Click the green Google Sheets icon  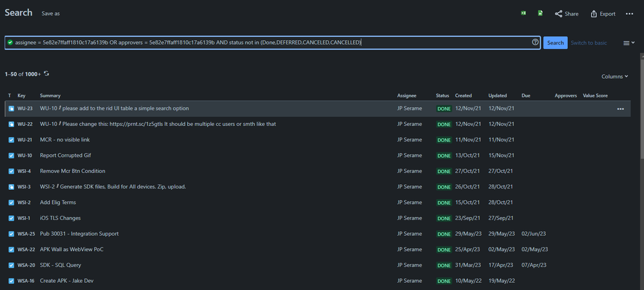coord(540,13)
